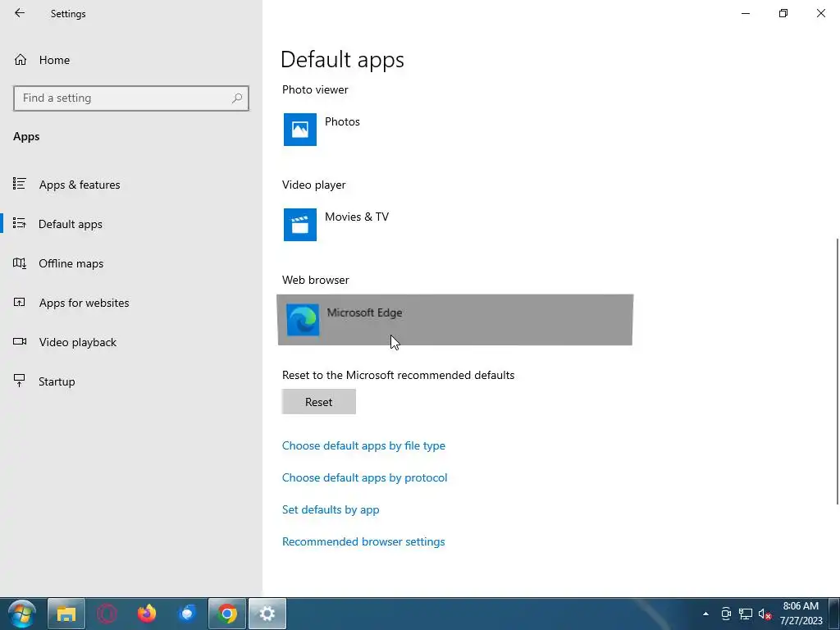Open the taskbar clock and date
Image resolution: width=840 pixels, height=630 pixels.
[x=801, y=614]
